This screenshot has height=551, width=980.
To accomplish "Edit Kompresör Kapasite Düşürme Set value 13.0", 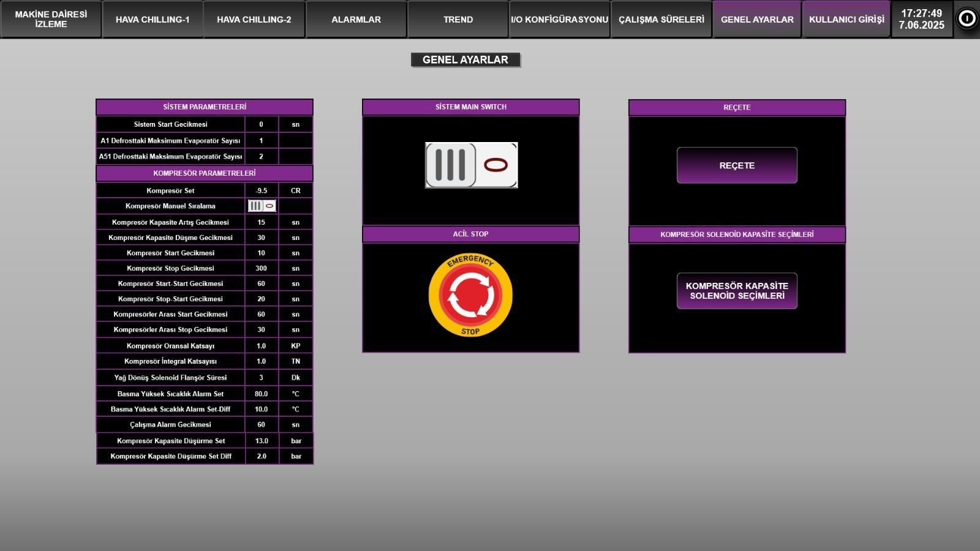I will tap(262, 441).
